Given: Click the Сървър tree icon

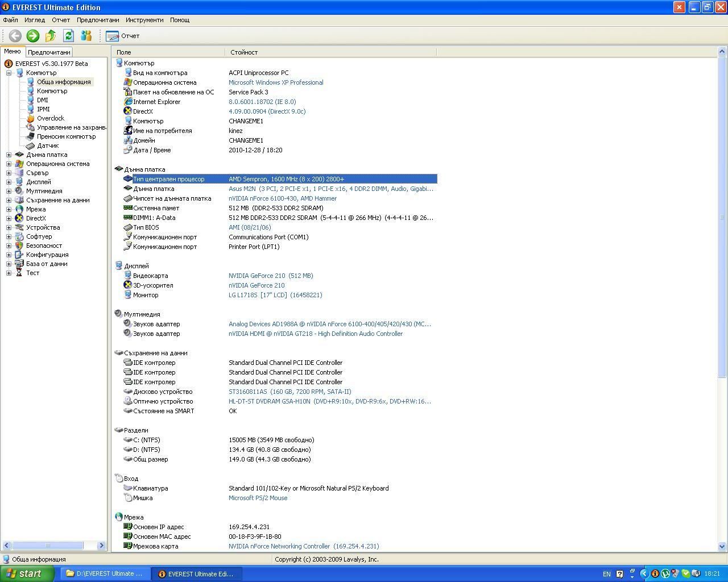Looking at the screenshot, I should 19,173.
